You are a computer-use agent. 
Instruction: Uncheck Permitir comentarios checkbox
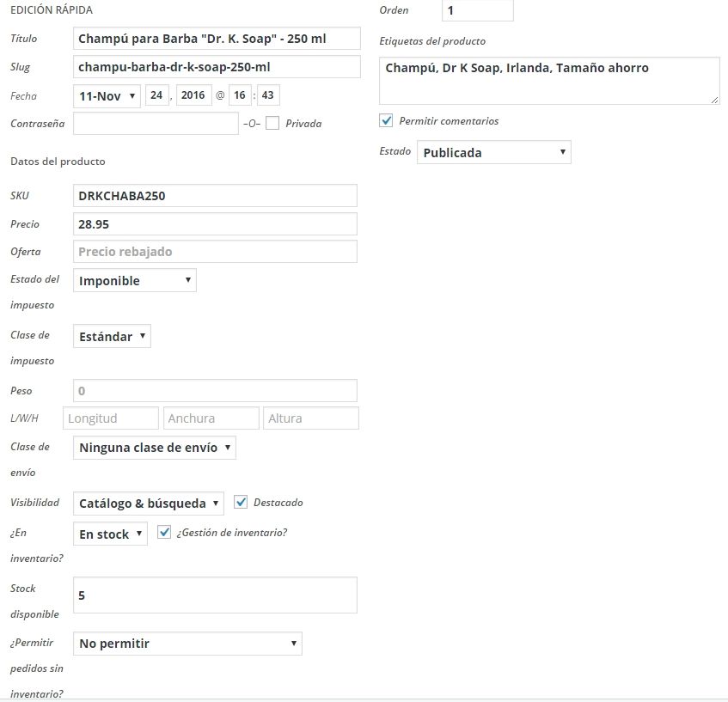point(386,120)
